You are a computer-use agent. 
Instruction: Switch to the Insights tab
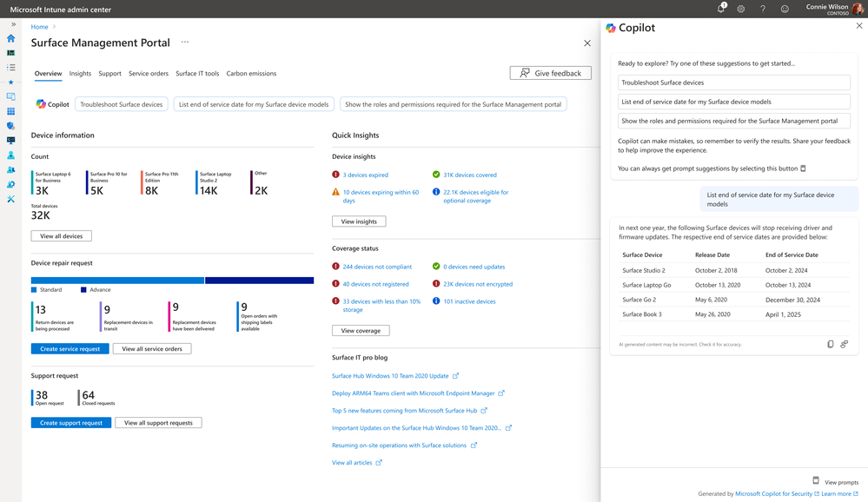pyautogui.click(x=80, y=74)
